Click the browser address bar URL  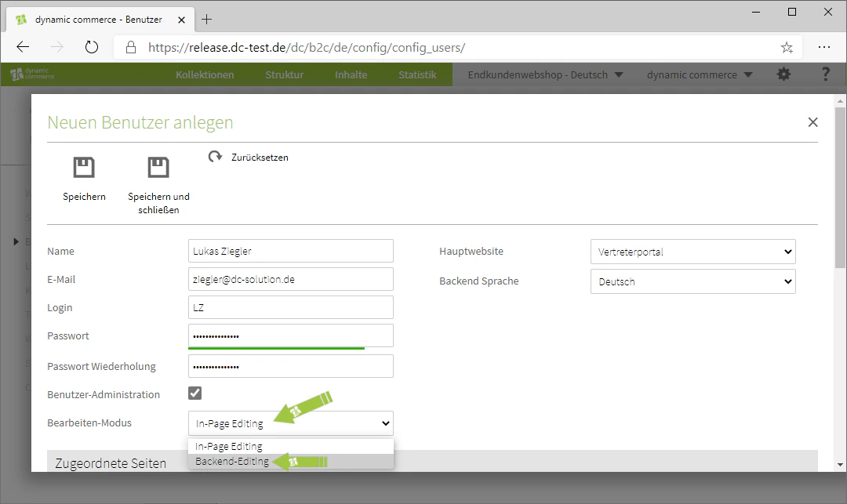(307, 48)
